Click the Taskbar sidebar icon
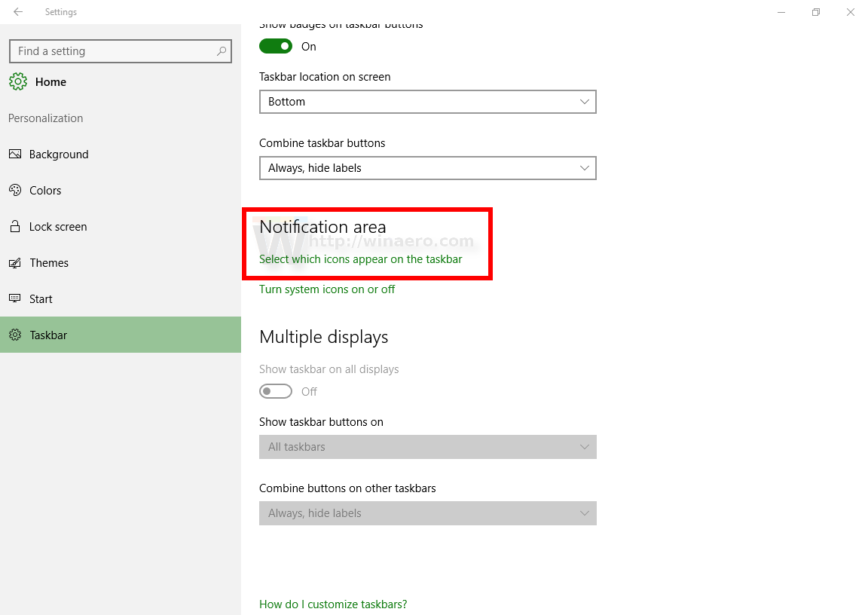 pos(16,335)
